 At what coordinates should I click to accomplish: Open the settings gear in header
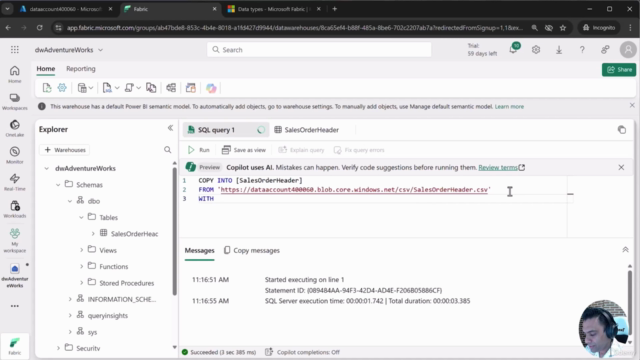(536, 50)
